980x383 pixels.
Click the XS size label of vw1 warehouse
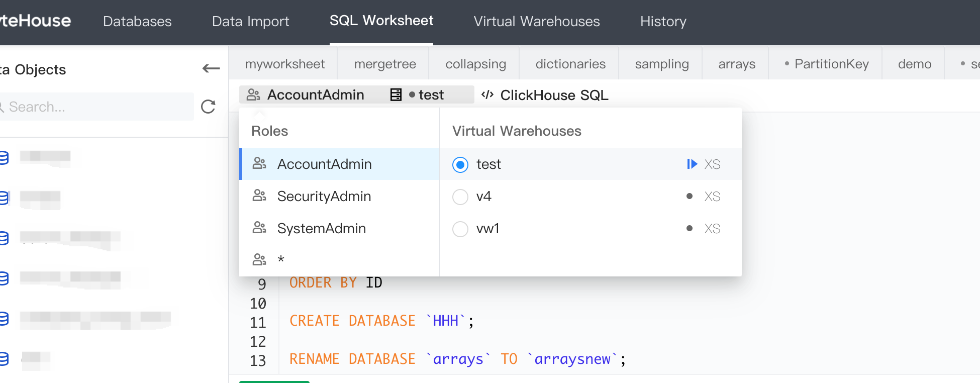pyautogui.click(x=712, y=229)
